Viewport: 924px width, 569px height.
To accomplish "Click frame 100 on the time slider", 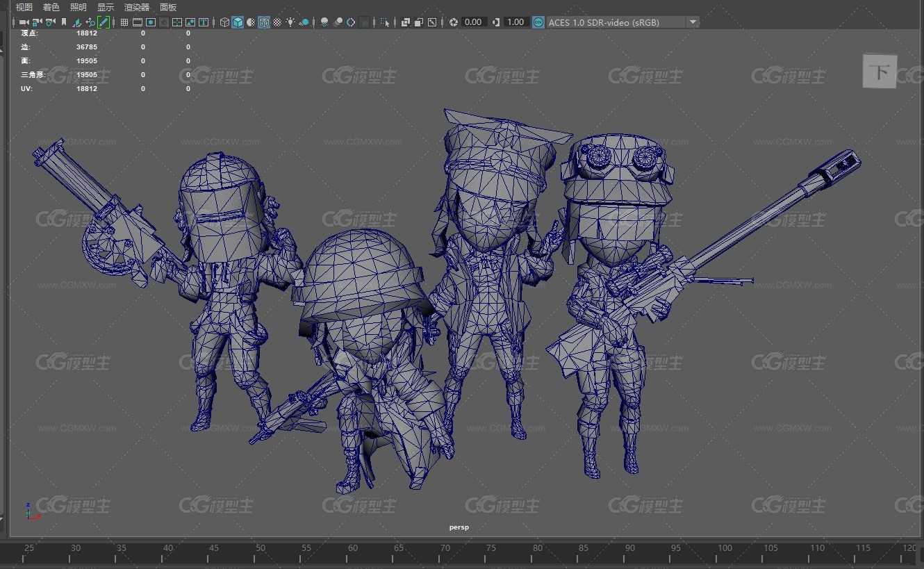I will [x=725, y=548].
